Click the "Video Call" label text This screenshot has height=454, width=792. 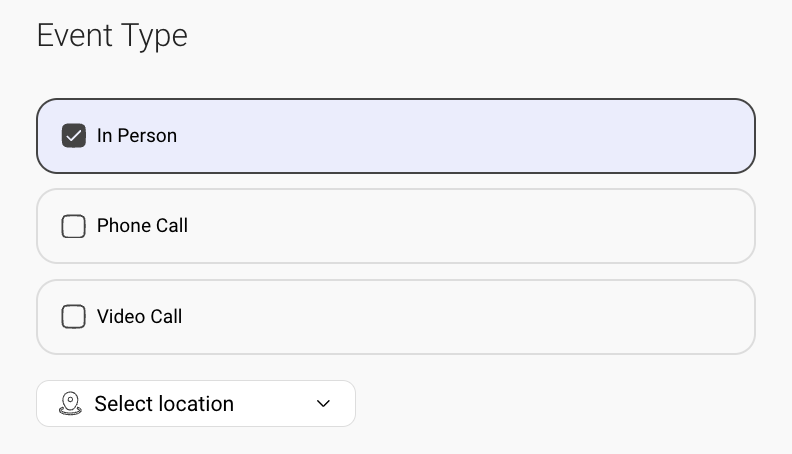(139, 317)
